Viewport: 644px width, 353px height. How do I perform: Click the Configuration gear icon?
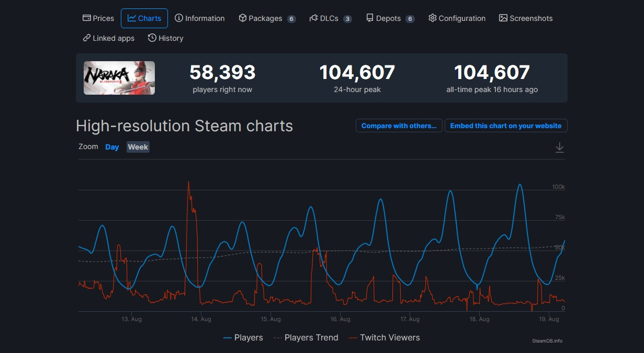click(432, 18)
